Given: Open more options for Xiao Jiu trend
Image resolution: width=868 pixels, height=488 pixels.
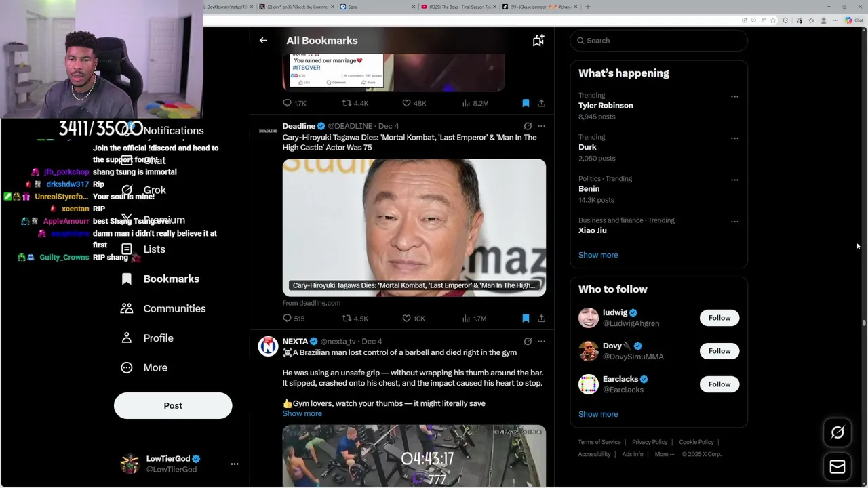Looking at the screenshot, I should [734, 222].
